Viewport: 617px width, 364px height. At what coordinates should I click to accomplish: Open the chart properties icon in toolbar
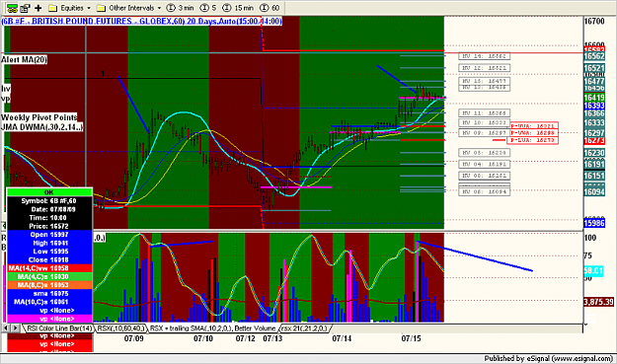click(x=26, y=8)
